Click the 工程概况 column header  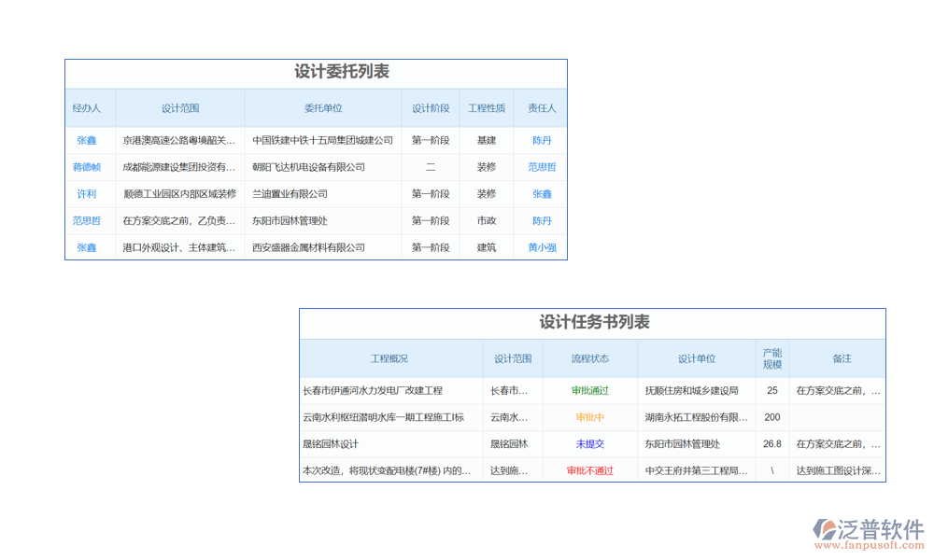click(389, 358)
